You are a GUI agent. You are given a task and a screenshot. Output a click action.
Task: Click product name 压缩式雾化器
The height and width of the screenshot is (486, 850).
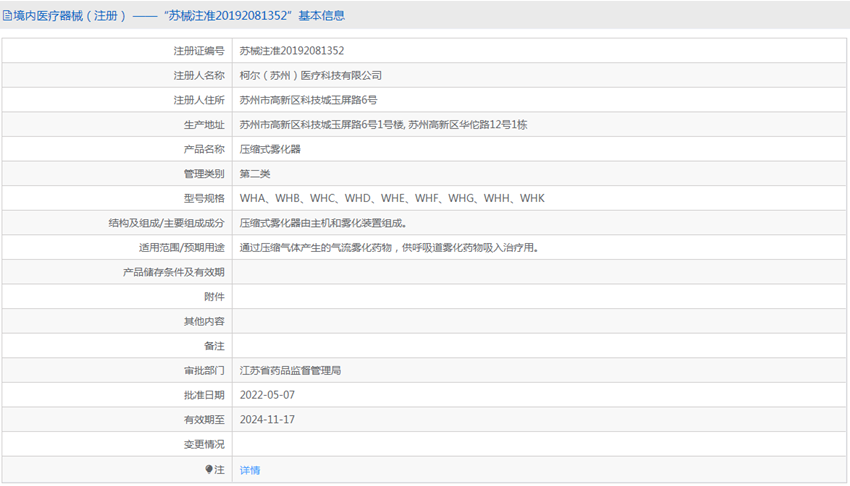[x=270, y=149]
